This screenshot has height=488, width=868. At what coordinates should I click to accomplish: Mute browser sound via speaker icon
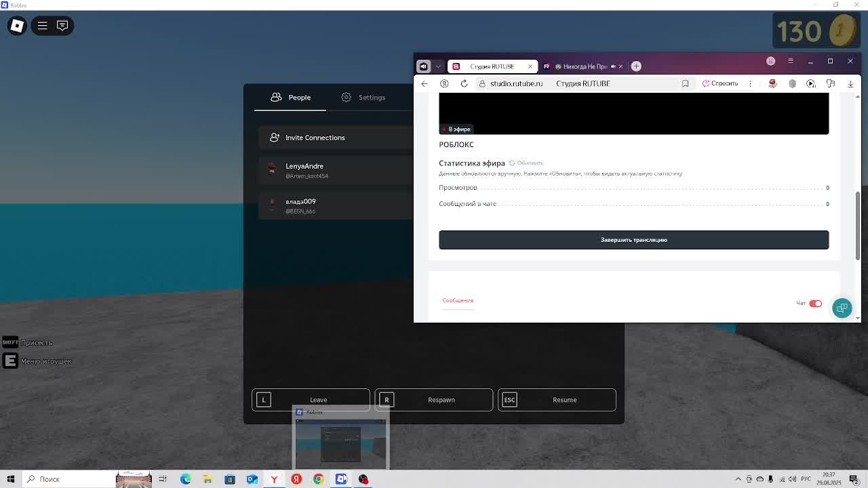point(424,66)
